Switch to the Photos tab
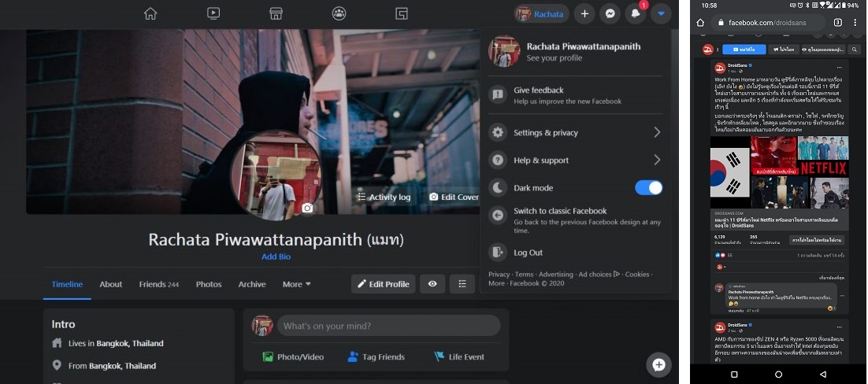Viewport: 868px width, 384px height. coord(209,284)
